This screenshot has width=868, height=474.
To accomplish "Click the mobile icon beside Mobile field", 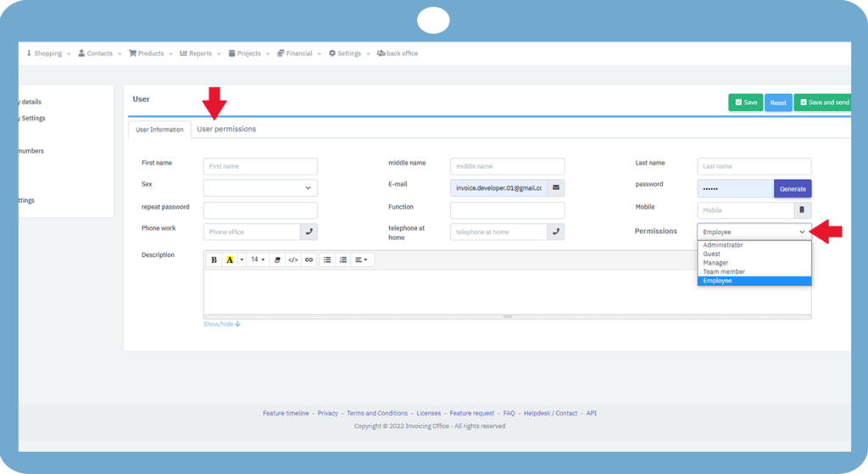I will coord(802,210).
